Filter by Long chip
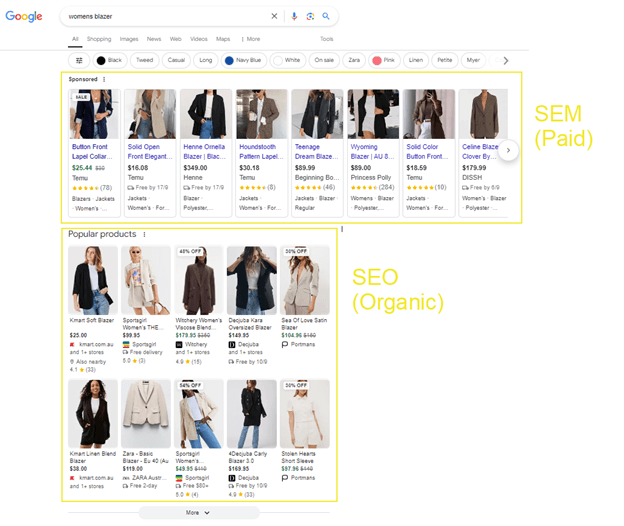The height and width of the screenshot is (526, 624). click(206, 60)
